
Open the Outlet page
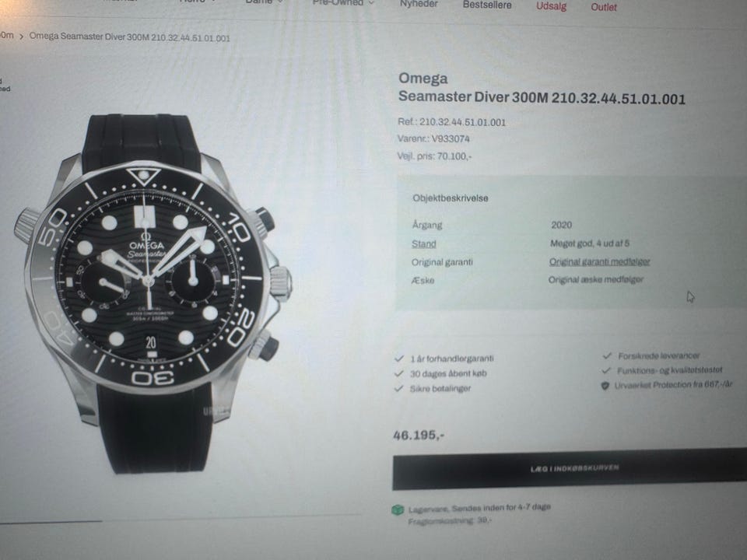[604, 7]
